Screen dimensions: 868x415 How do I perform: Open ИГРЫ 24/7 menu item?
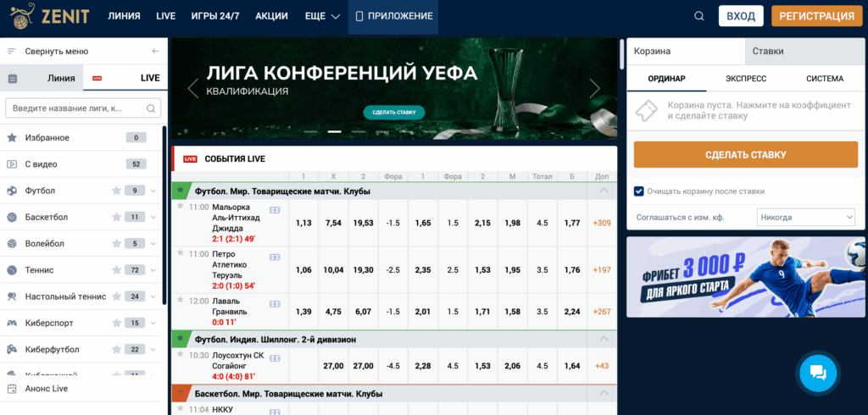tap(215, 16)
